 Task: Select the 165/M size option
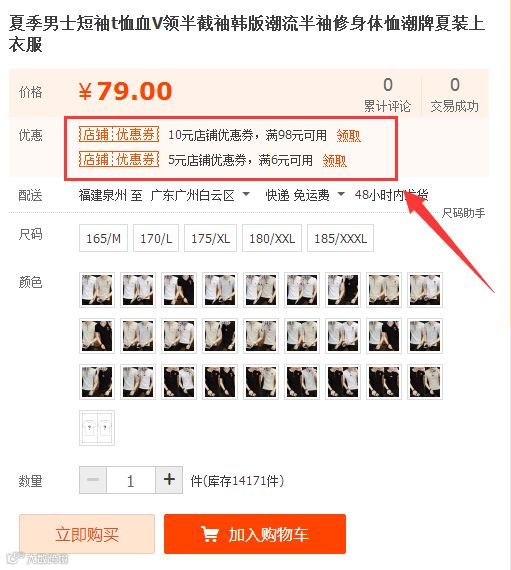coord(104,238)
